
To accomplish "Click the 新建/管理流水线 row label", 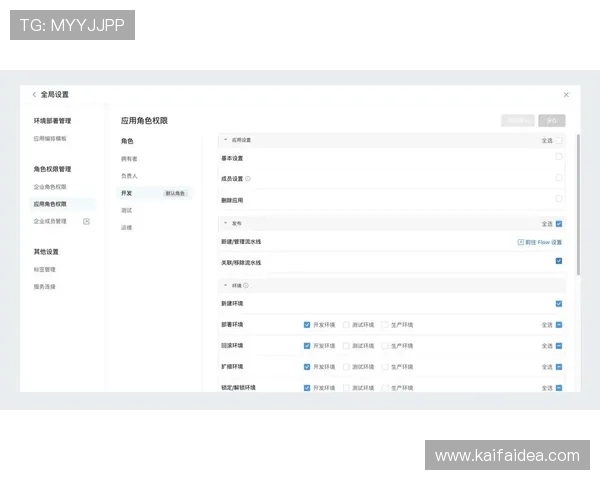I will [241, 242].
